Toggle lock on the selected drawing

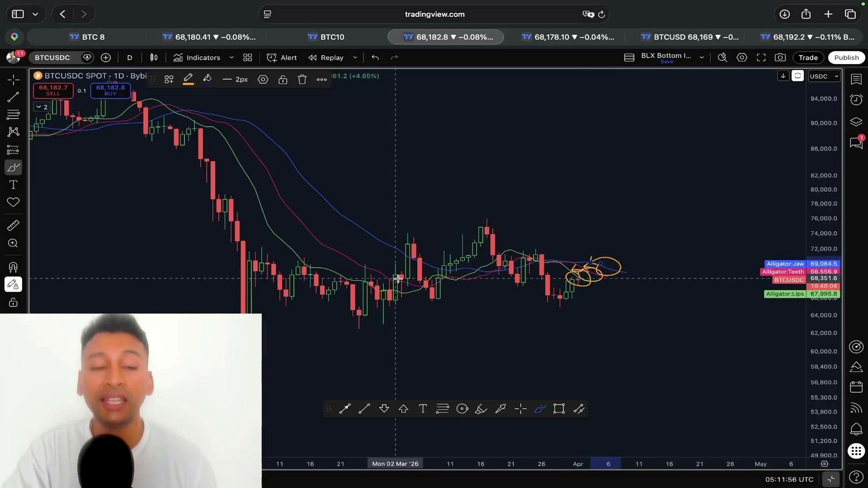point(283,80)
